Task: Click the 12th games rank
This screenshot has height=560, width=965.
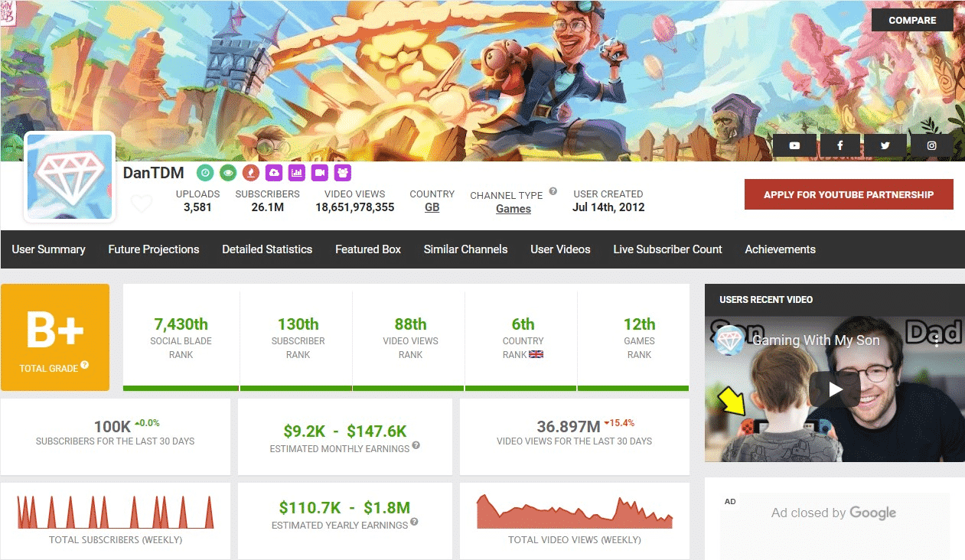Action: [x=639, y=324]
